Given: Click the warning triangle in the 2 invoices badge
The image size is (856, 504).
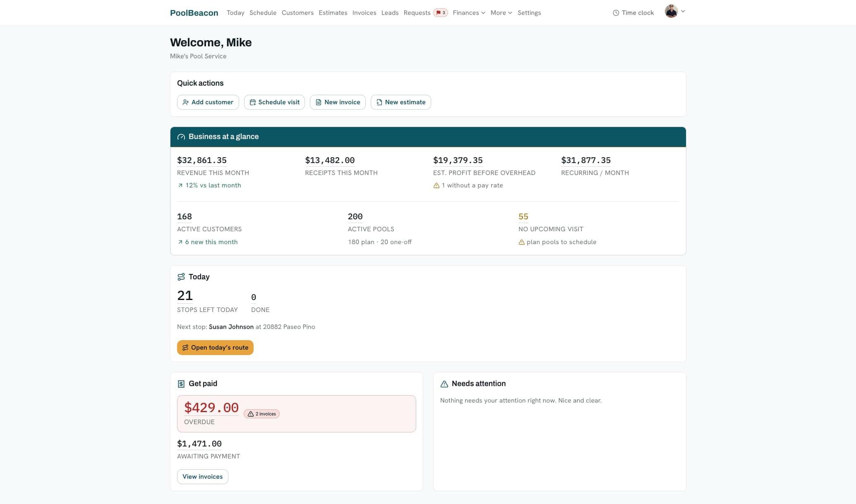Looking at the screenshot, I should (x=251, y=414).
